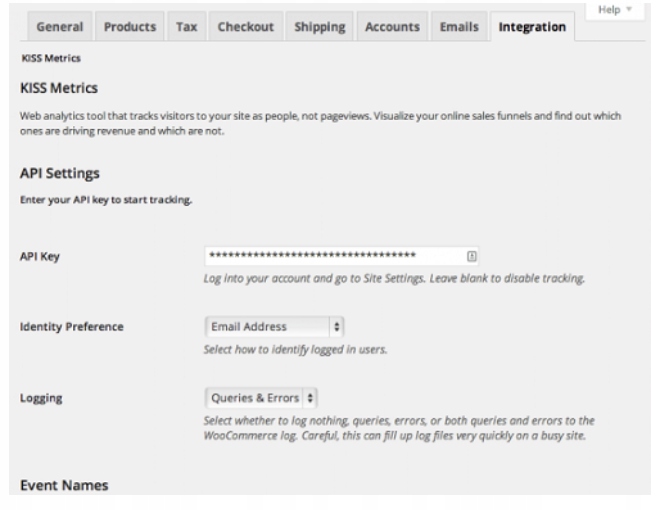Click the Event Names section heading

[x=64, y=486]
